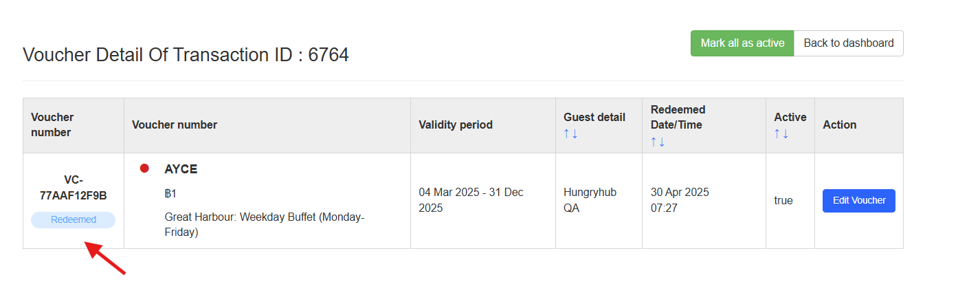980x282 pixels.
Task: Click the Validity period column header
Action: click(456, 125)
